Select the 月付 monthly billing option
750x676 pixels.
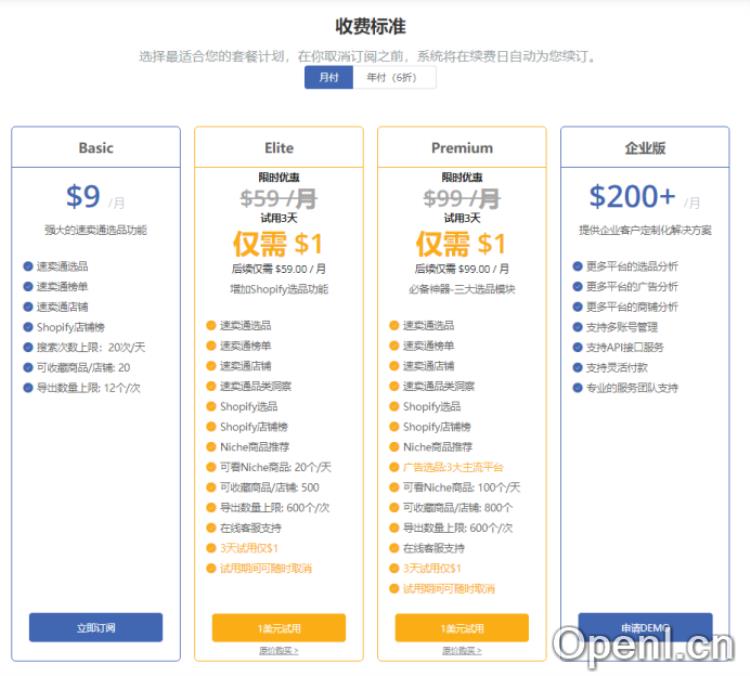tap(329, 77)
